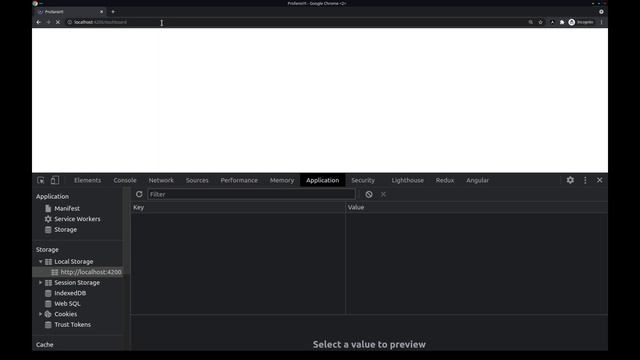Screen dimensions: 640x360
Task: Click the Key column header
Action: [x=238, y=207]
